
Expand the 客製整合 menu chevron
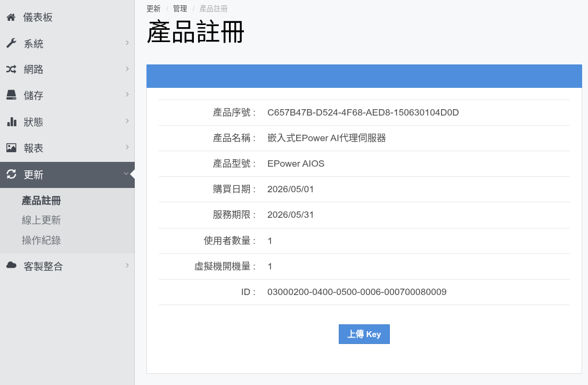click(x=127, y=265)
